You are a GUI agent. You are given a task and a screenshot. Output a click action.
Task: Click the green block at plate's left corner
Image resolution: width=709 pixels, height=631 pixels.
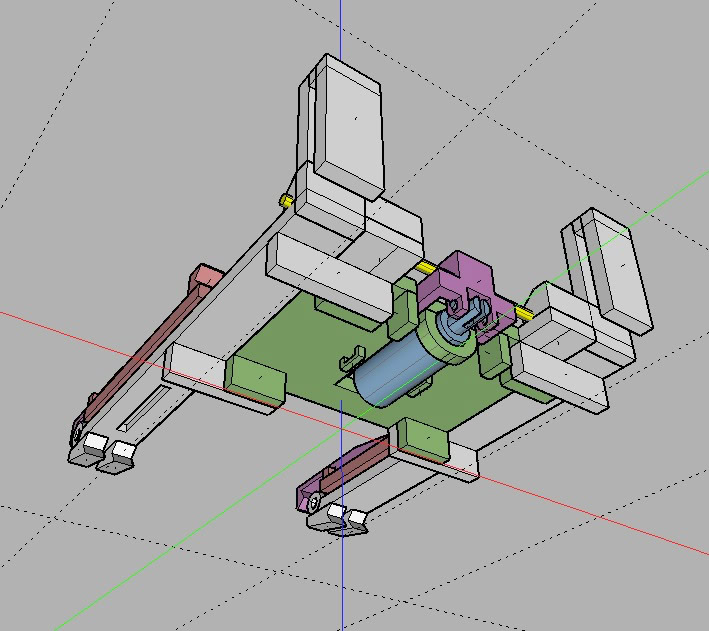[254, 376]
